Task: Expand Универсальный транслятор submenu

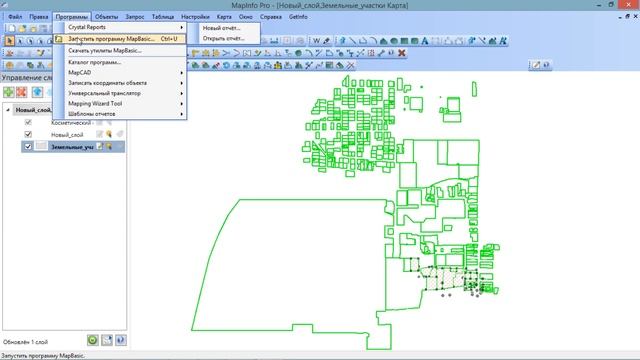Action: click(x=182, y=93)
